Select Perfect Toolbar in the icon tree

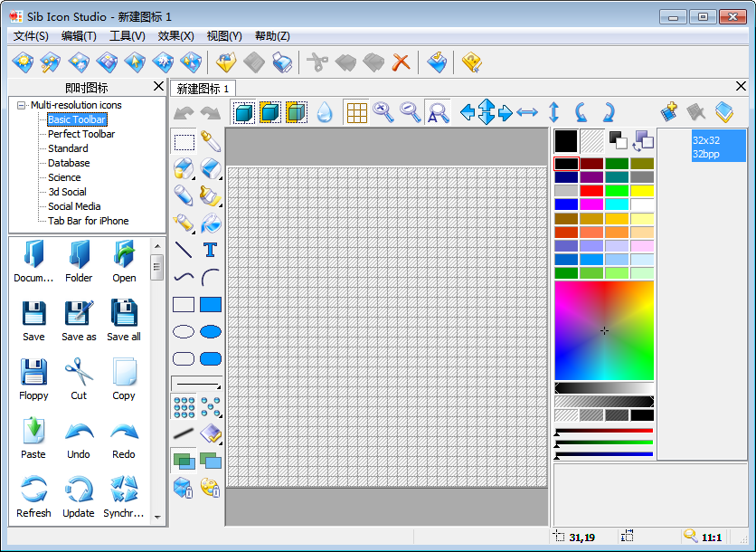tap(81, 134)
